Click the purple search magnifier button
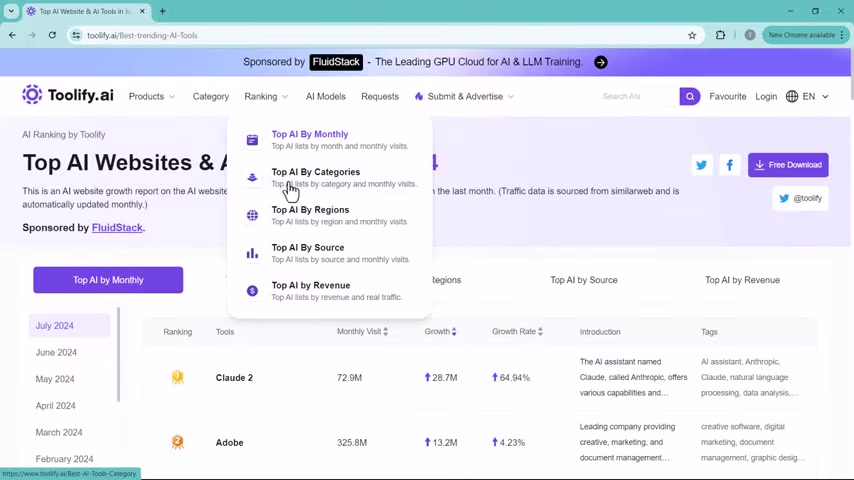The width and height of the screenshot is (854, 480). coord(690,96)
